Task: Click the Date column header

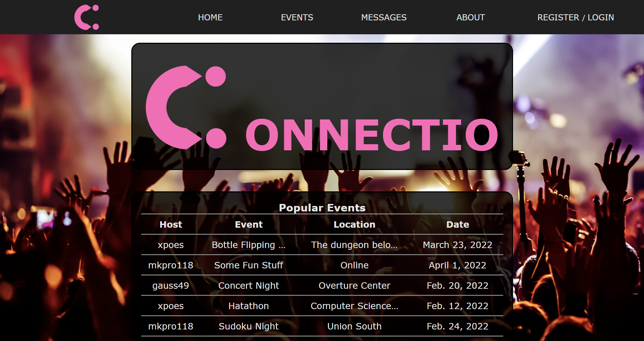Action: click(457, 225)
